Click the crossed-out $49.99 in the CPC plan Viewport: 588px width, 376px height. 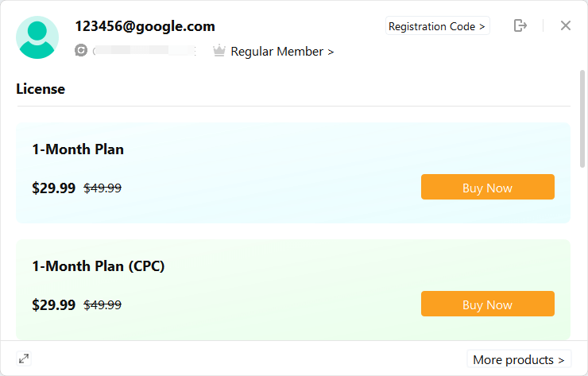tap(103, 304)
